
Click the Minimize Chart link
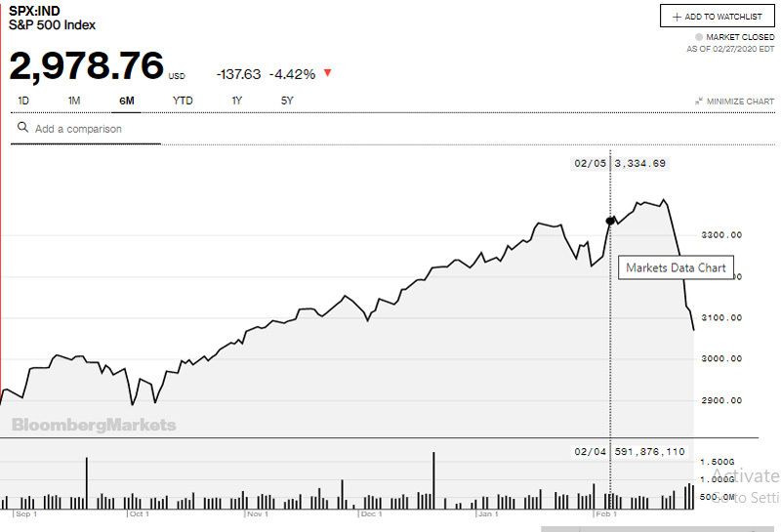point(740,101)
